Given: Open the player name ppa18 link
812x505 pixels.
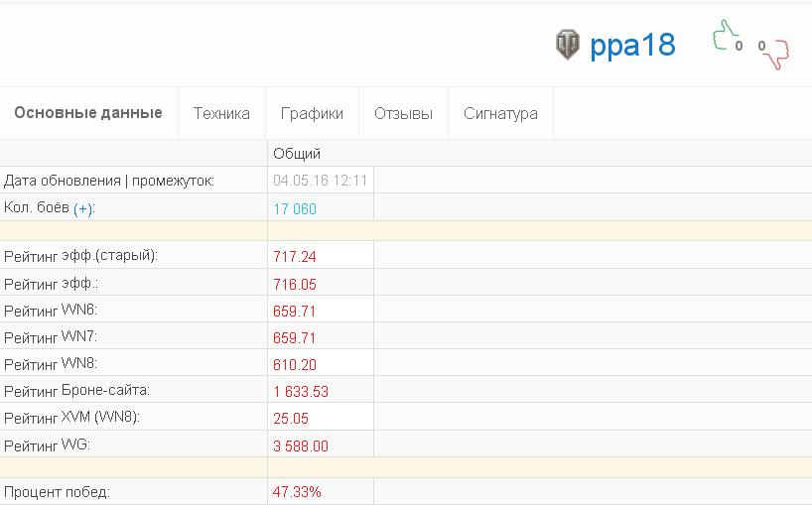Looking at the screenshot, I should [632, 45].
